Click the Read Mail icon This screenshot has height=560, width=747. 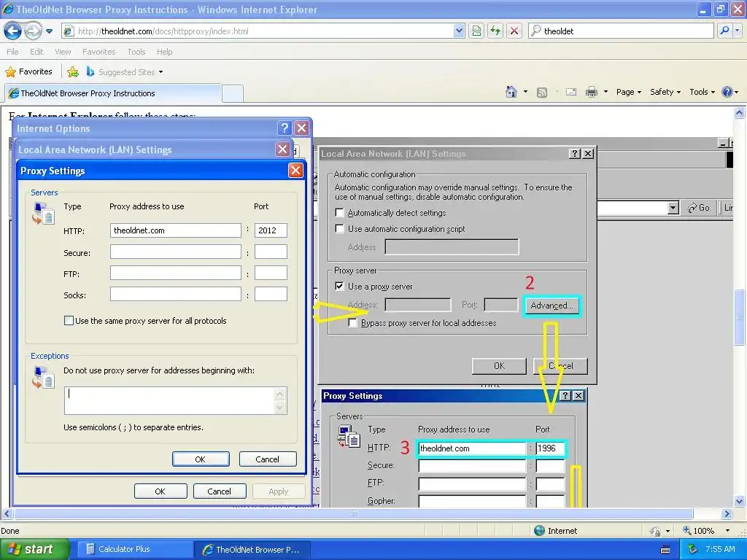570,92
